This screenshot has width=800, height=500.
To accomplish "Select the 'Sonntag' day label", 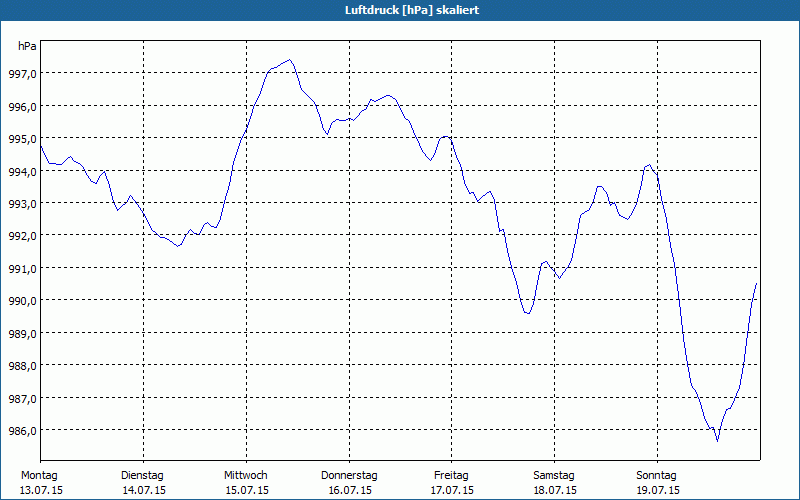I will (656, 476).
